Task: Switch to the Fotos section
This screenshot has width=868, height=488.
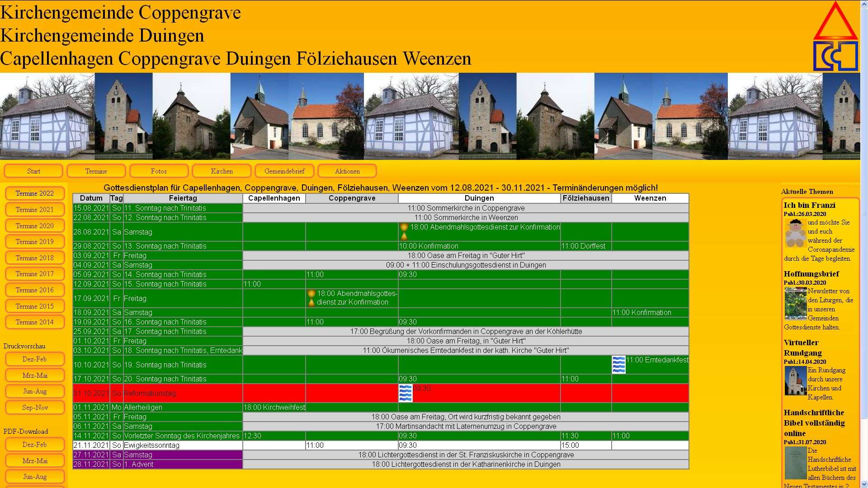Action: [159, 171]
